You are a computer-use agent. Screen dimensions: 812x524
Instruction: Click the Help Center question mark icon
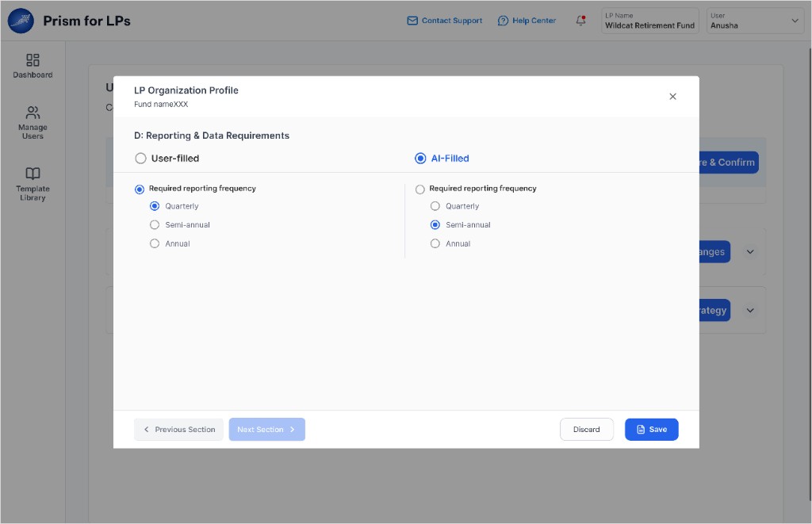point(503,21)
